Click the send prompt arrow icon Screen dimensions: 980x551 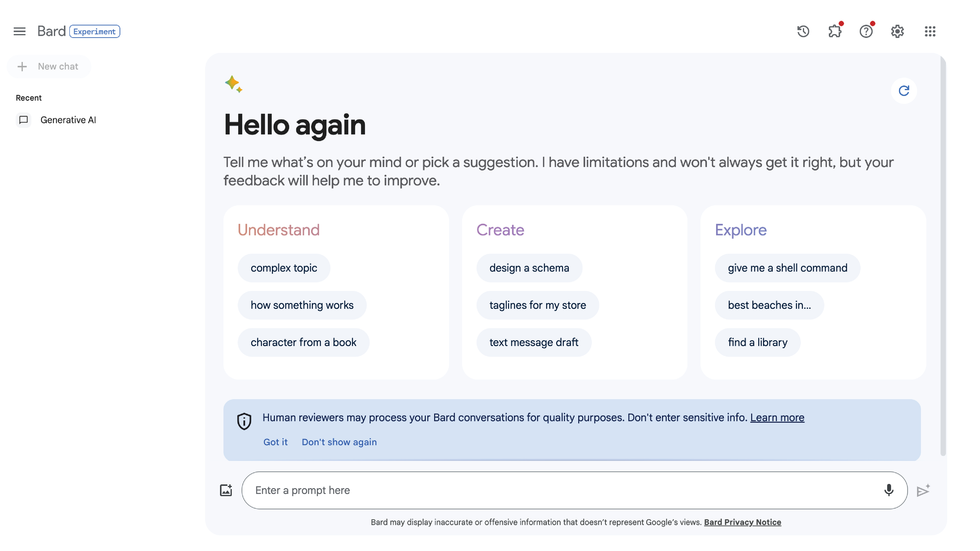pyautogui.click(x=923, y=491)
